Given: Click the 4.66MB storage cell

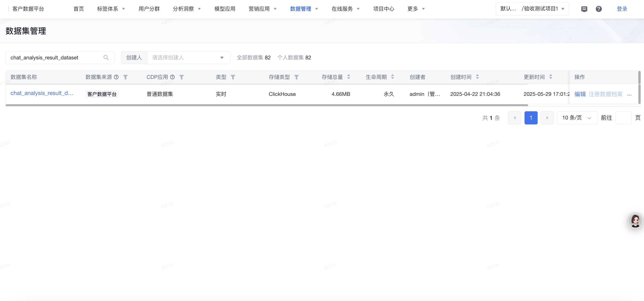Looking at the screenshot, I should coord(341,94).
